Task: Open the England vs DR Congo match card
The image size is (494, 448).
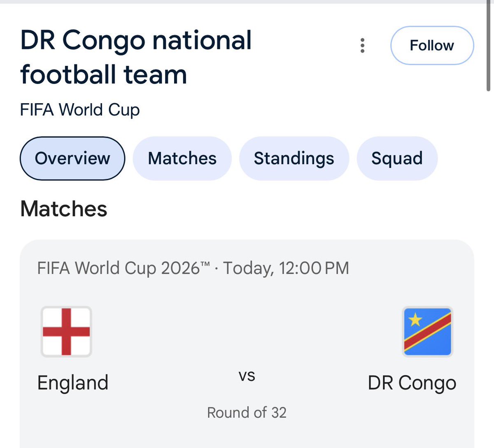Action: (x=247, y=344)
